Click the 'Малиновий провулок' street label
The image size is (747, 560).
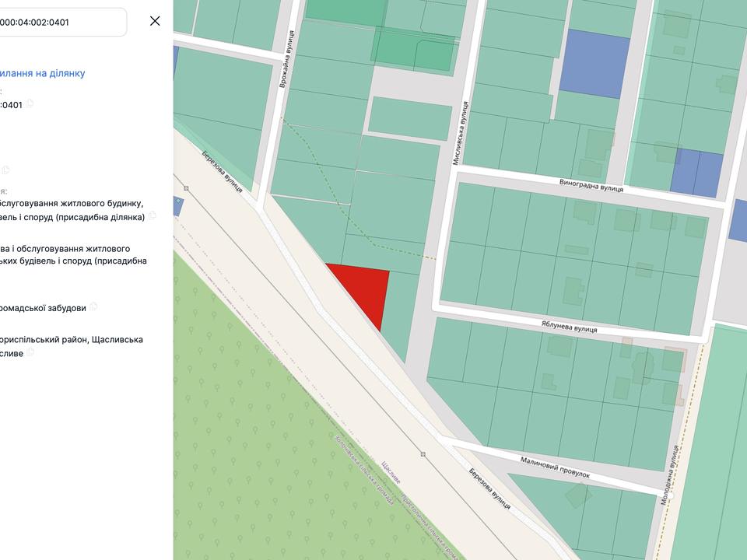[556, 467]
